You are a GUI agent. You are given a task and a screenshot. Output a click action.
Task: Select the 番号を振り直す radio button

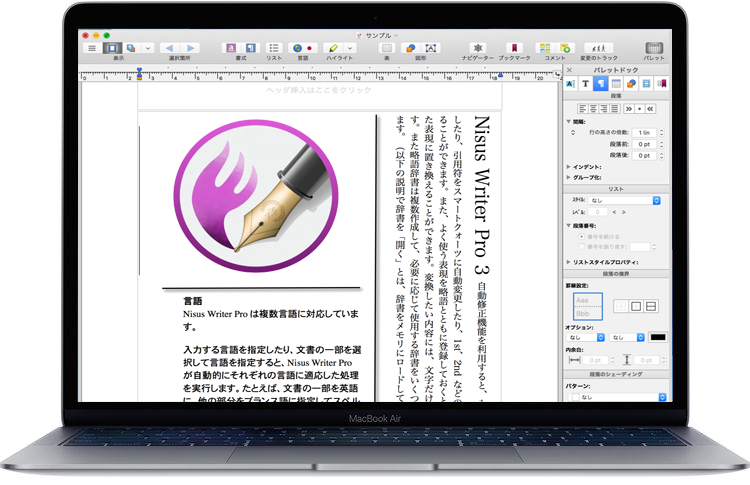tap(582, 247)
